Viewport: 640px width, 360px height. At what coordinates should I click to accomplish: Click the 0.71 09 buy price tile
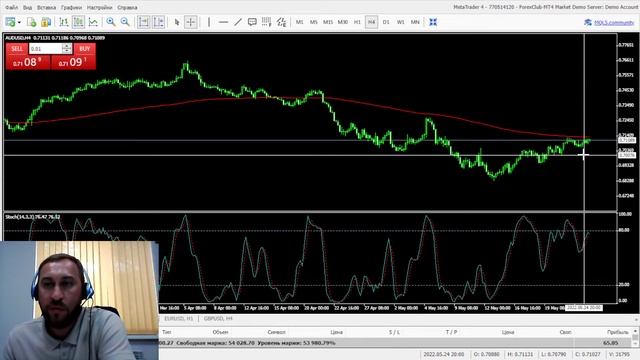(73, 62)
